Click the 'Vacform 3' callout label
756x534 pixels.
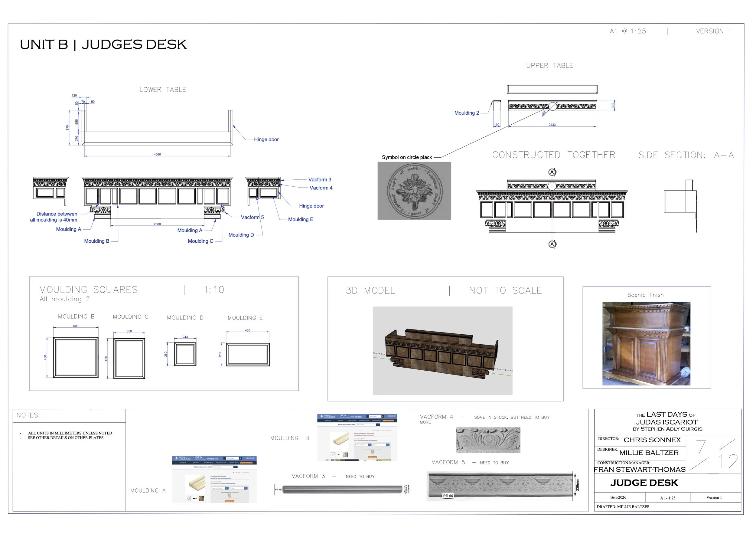pos(320,179)
